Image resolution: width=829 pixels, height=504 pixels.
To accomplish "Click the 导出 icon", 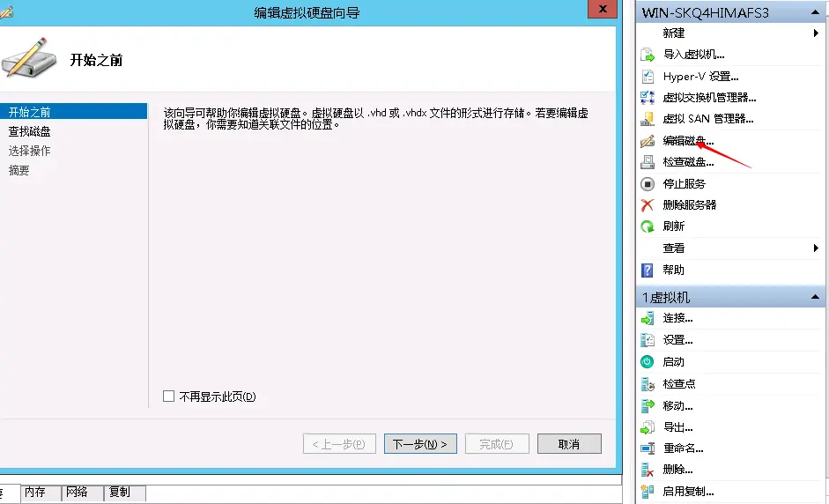I will 648,426.
